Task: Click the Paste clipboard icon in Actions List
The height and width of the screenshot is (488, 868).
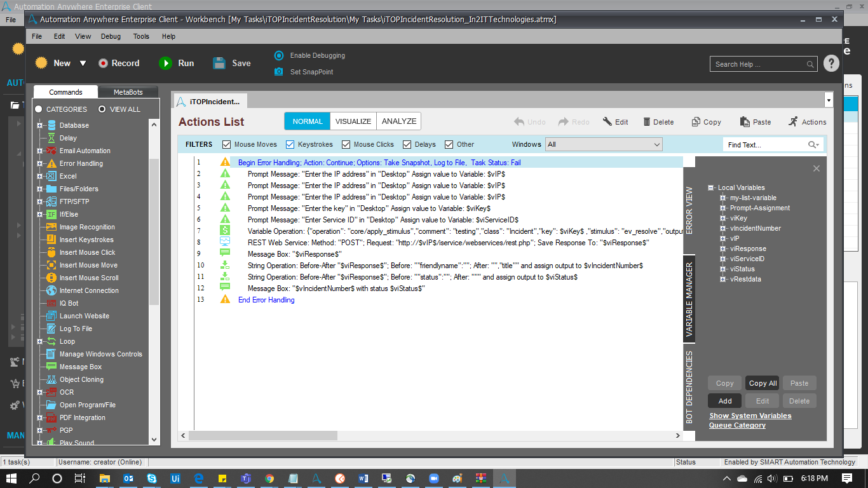Action: [x=745, y=122]
